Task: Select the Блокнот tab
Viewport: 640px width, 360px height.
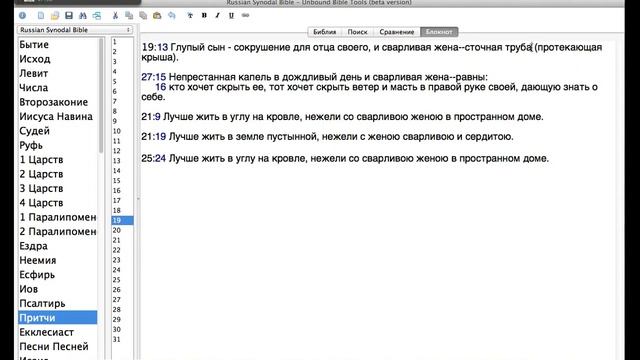Action: pyautogui.click(x=439, y=32)
